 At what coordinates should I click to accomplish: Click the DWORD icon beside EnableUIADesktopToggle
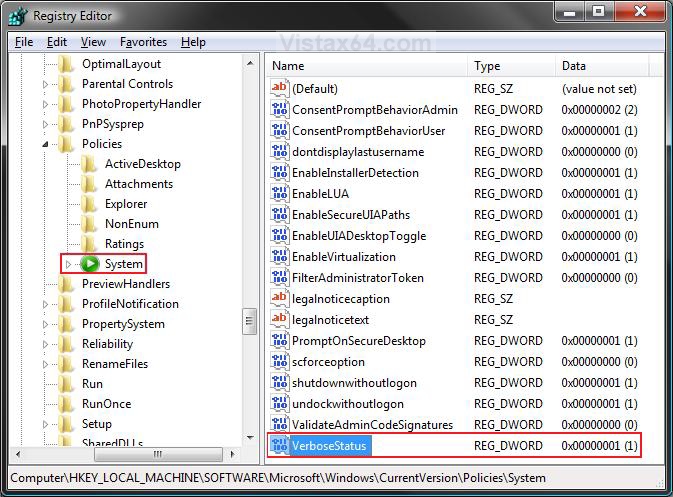tap(279, 236)
